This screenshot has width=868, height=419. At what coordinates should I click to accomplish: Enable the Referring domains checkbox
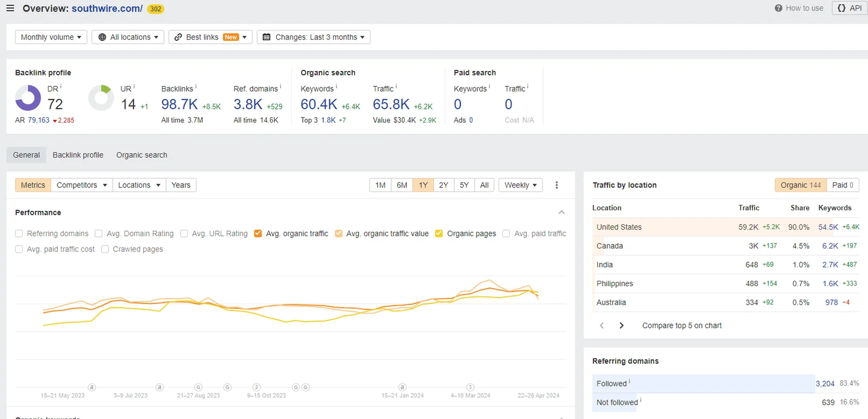point(19,234)
